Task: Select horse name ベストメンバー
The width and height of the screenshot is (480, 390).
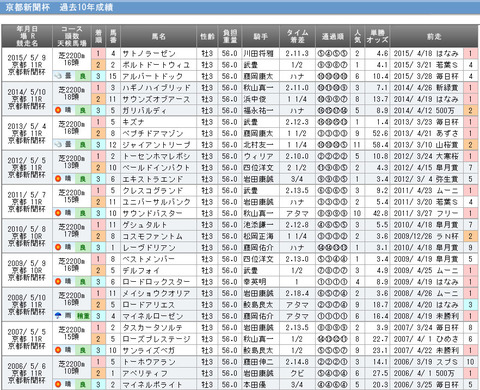Action: point(149,259)
